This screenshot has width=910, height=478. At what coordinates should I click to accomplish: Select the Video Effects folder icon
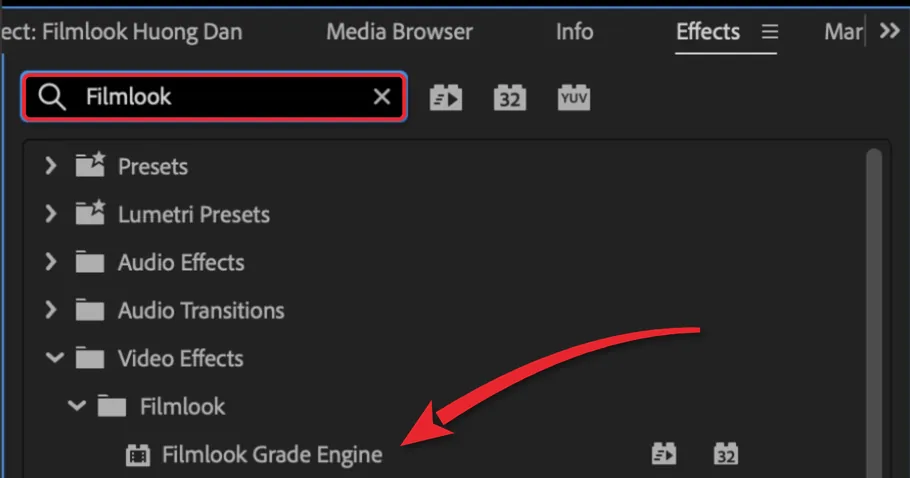90,357
